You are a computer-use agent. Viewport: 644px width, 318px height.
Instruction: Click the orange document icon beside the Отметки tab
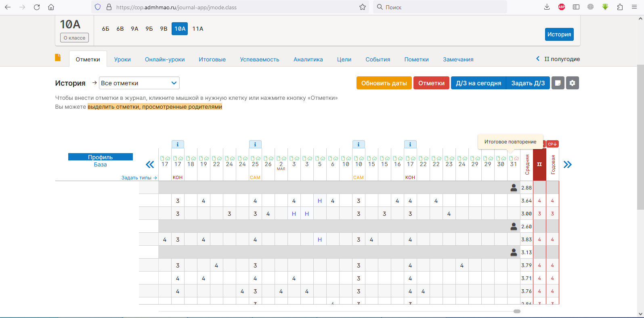(x=58, y=57)
